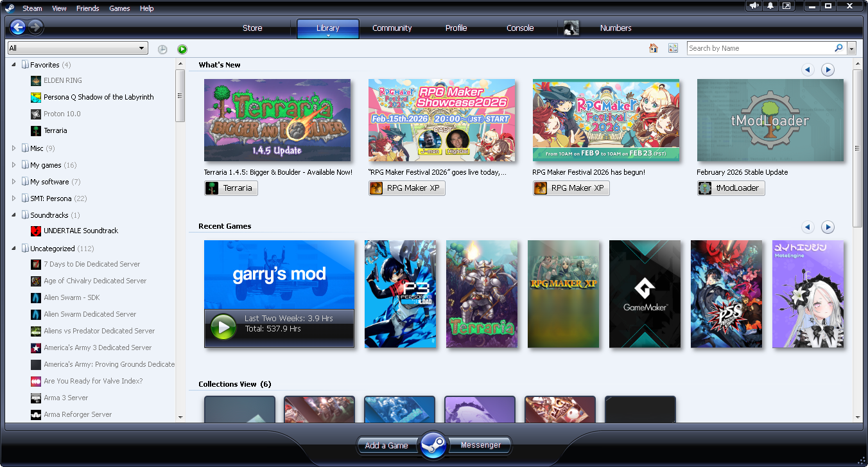Screen dimensions: 868x467
Task: Collapse the Uncategorized category
Action: pyautogui.click(x=14, y=249)
